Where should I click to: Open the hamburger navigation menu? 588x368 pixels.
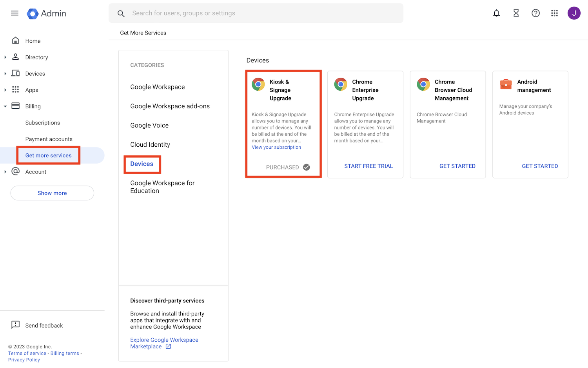click(15, 13)
